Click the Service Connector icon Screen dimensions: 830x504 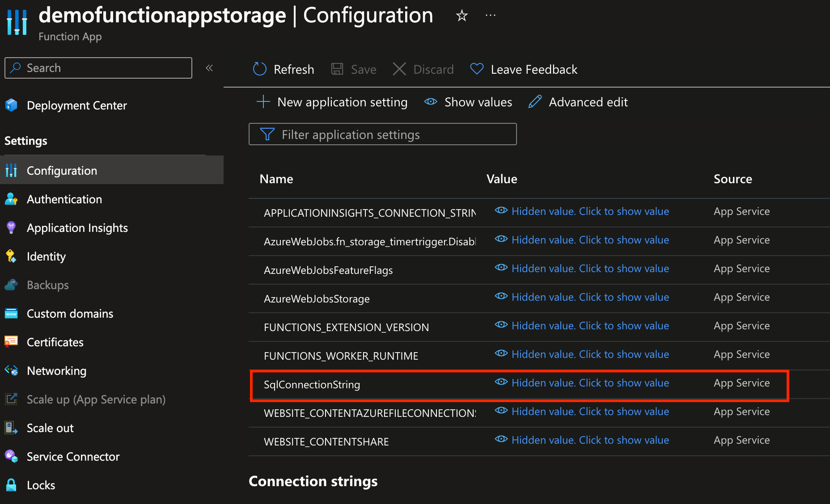[11, 456]
